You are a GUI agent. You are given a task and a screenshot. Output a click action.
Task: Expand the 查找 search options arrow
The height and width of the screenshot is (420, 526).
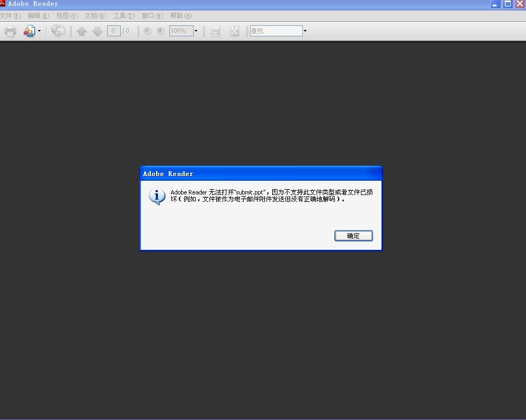coord(305,31)
